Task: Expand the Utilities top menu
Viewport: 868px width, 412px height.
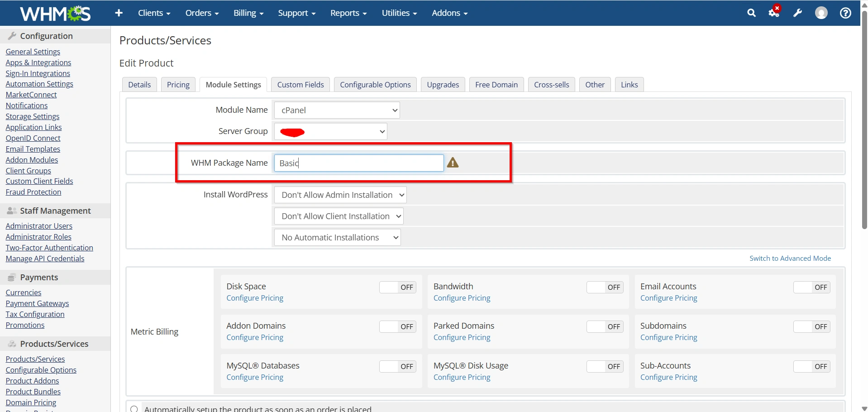Action: 399,13
